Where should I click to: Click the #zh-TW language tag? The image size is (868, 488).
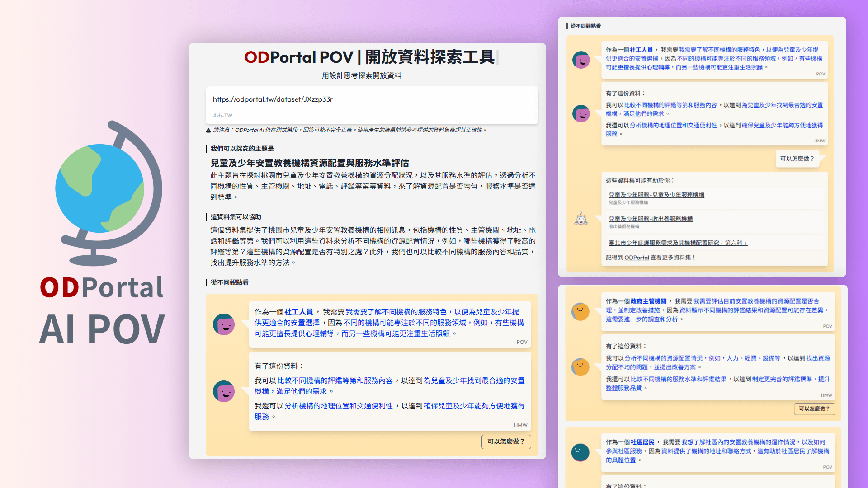222,115
